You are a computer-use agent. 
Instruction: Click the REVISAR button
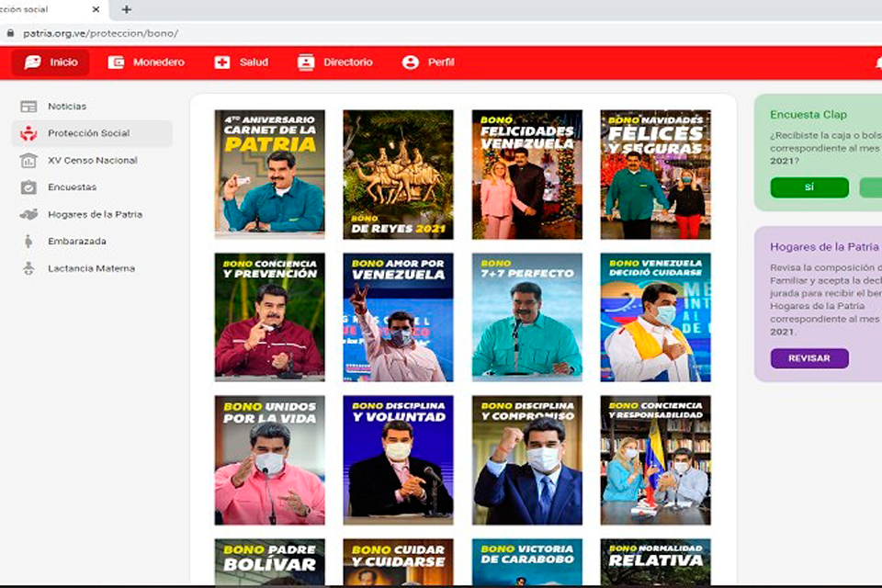tap(809, 358)
